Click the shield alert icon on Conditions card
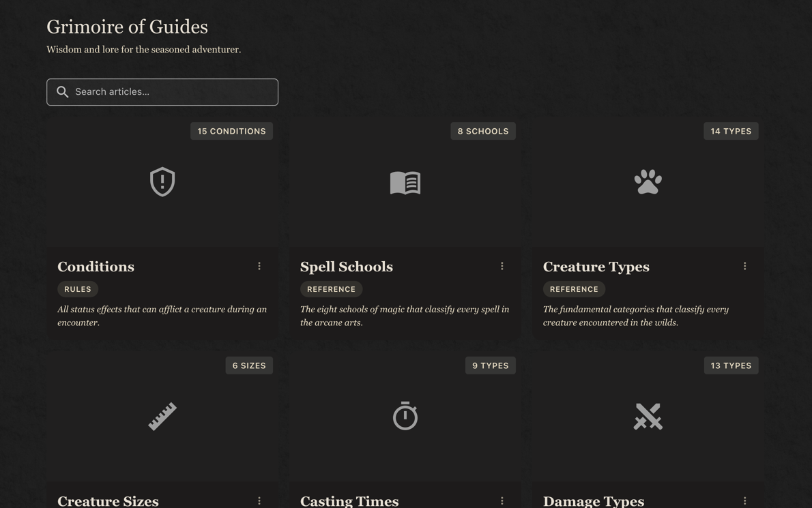Screen dimensions: 812x508 pos(162,181)
